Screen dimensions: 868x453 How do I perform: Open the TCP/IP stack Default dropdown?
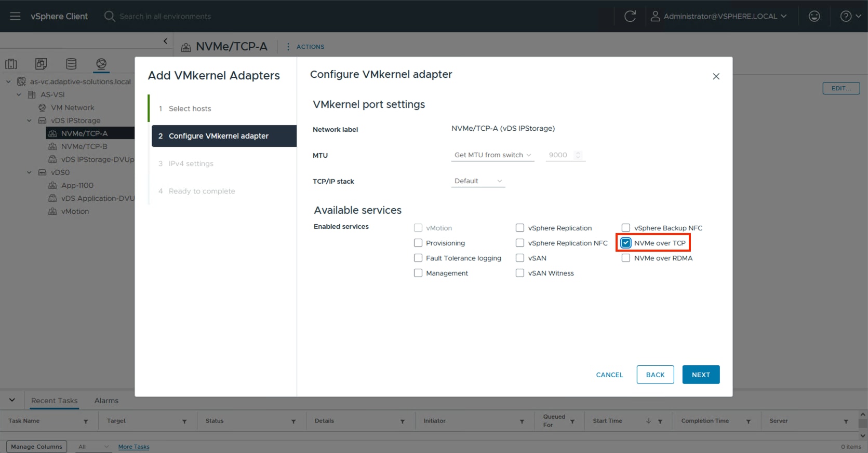coord(478,181)
